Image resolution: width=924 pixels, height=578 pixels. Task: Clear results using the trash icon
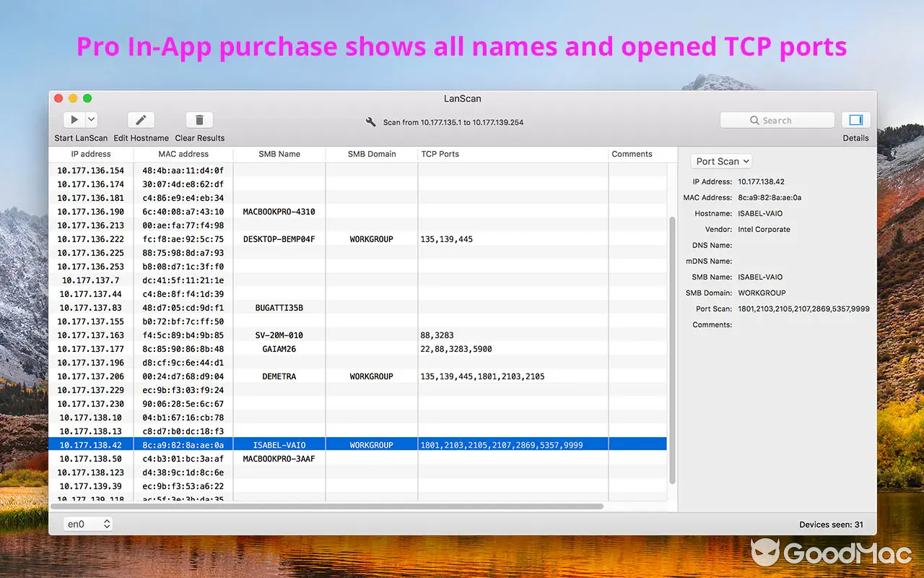coord(199,119)
